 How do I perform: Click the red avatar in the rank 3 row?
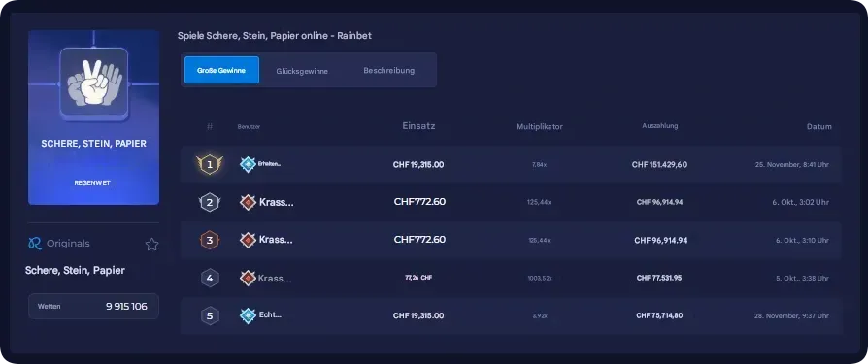tap(248, 240)
